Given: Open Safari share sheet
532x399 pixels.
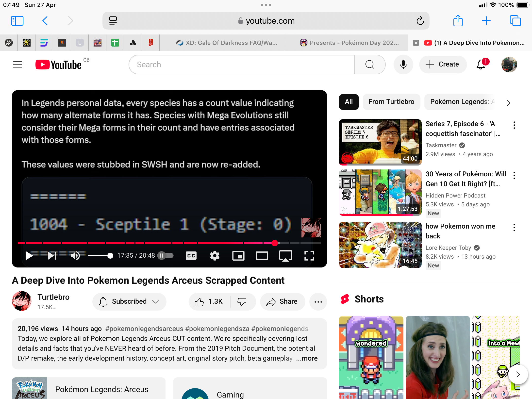Looking at the screenshot, I should (x=458, y=21).
